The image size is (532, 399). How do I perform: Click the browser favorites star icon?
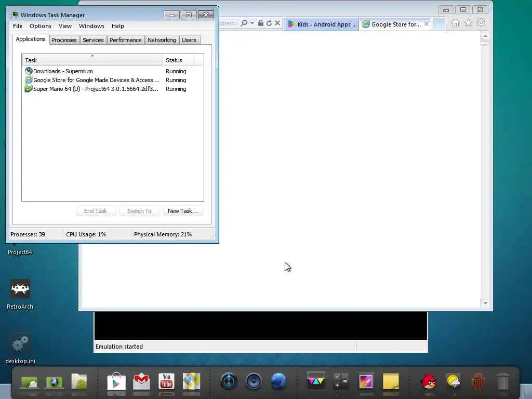(x=468, y=23)
